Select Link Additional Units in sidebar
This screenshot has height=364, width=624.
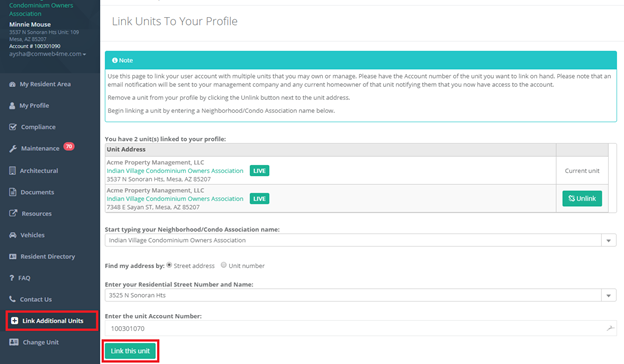point(52,321)
